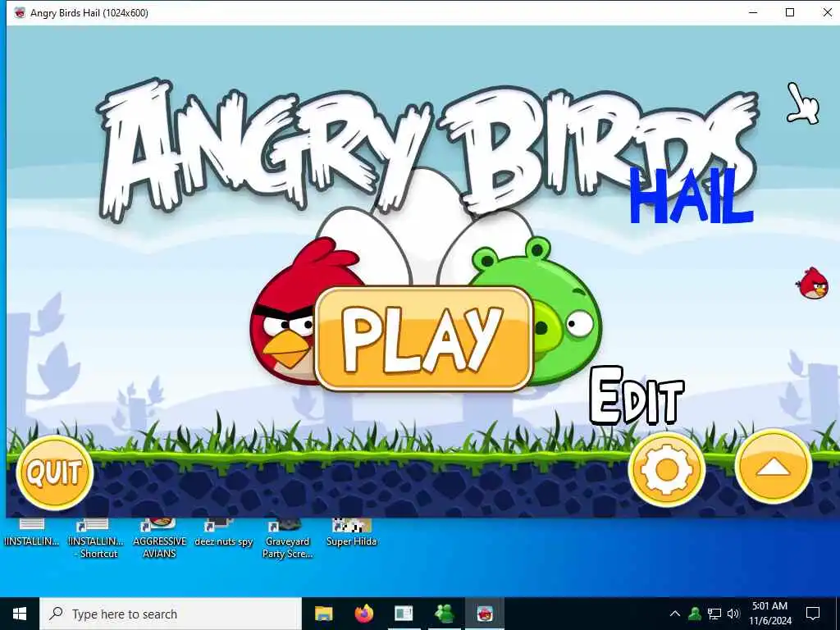Image resolution: width=840 pixels, height=630 pixels.
Task: Open the AGGRESSIVE AVIANS desktop shortcut
Action: 160,539
